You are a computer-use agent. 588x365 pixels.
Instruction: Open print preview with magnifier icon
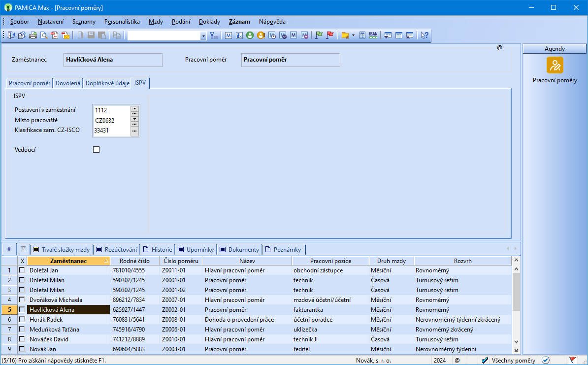pos(44,35)
